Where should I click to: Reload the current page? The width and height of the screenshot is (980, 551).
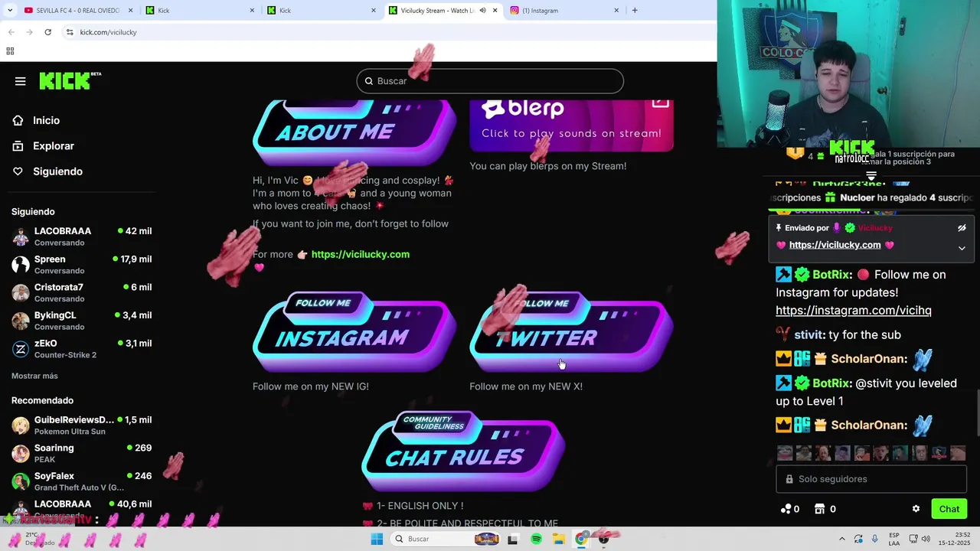tap(47, 32)
